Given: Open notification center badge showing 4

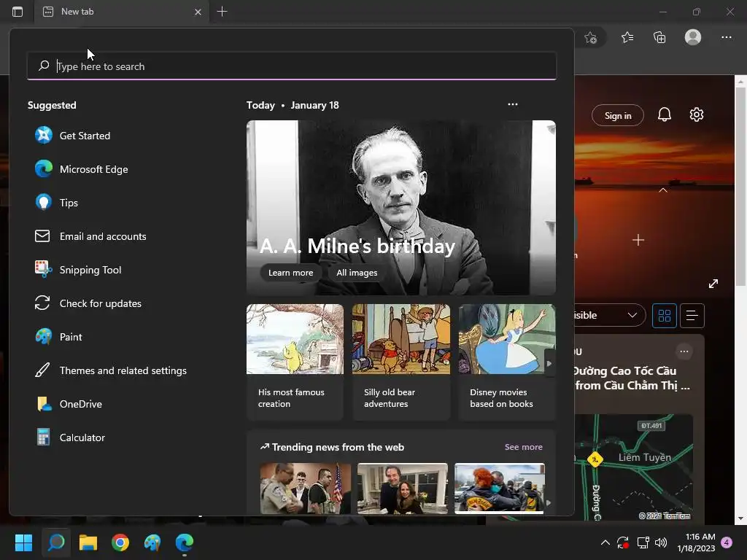Looking at the screenshot, I should point(727,542).
